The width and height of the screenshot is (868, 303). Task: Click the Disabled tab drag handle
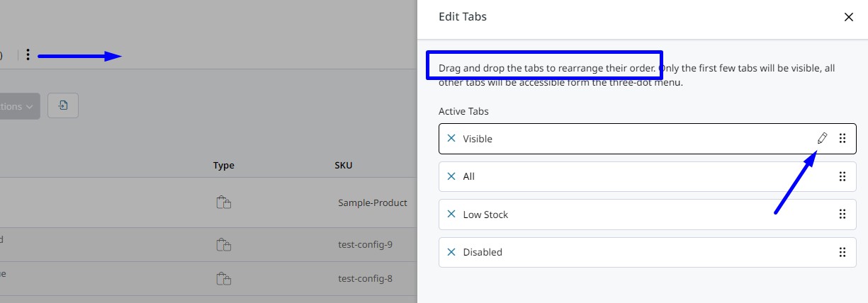(842, 252)
